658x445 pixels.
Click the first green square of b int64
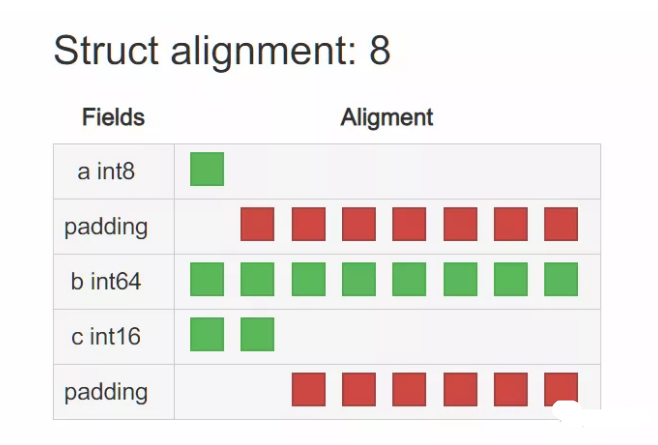(x=207, y=279)
